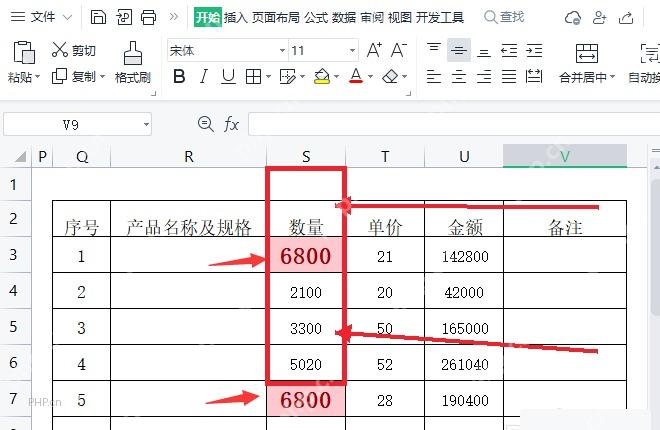Click the save icon in quick toolbar
Image resolution: width=660 pixels, height=430 pixels.
coord(98,17)
